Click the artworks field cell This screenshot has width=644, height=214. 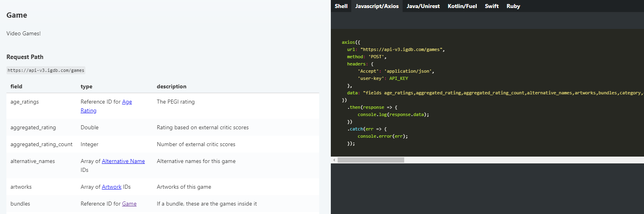[21, 187]
